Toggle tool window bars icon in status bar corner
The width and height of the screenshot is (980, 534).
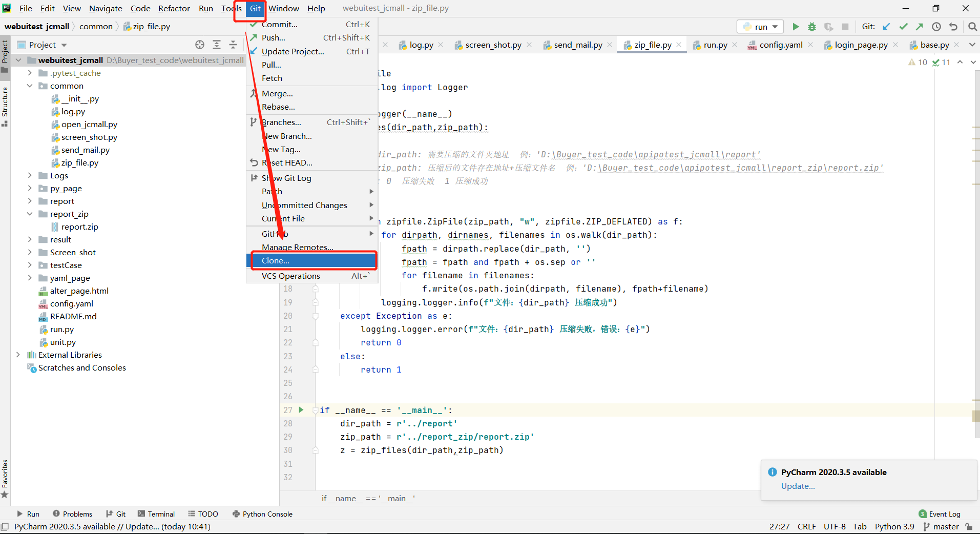[5, 527]
